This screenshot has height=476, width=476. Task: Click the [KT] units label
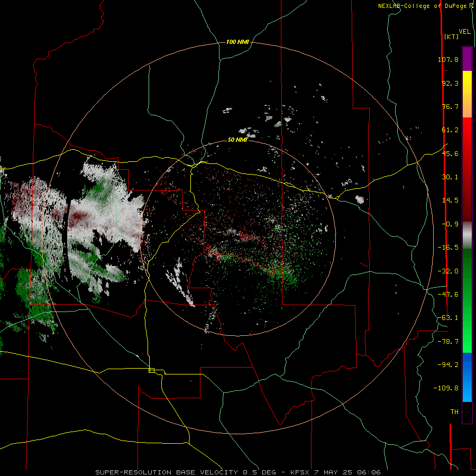(x=451, y=36)
